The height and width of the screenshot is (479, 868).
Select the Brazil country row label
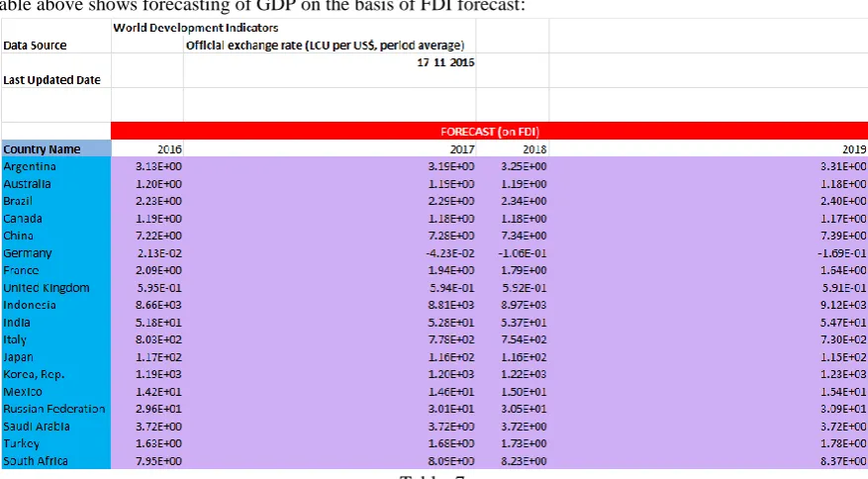[x=18, y=201]
